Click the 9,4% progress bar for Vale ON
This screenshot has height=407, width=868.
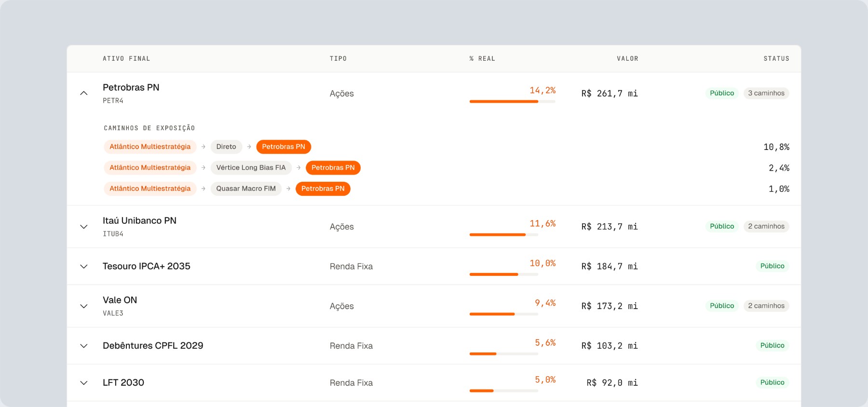504,314
